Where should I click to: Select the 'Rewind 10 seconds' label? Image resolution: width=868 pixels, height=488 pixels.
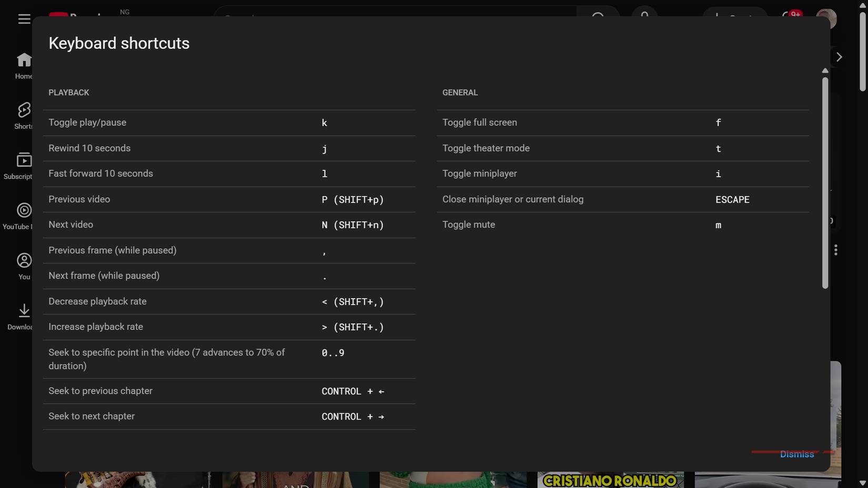click(x=89, y=148)
